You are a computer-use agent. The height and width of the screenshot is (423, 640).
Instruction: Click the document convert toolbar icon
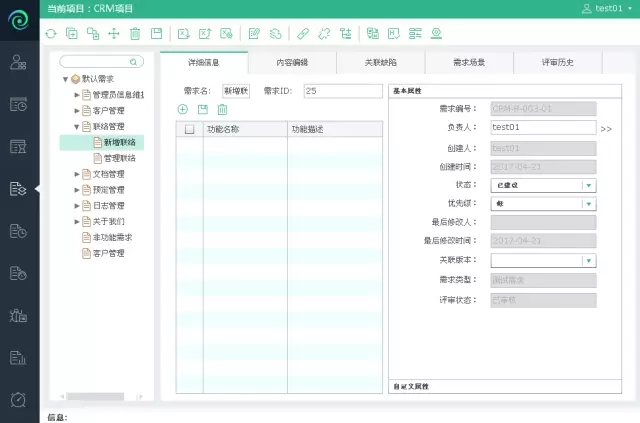pos(373,33)
